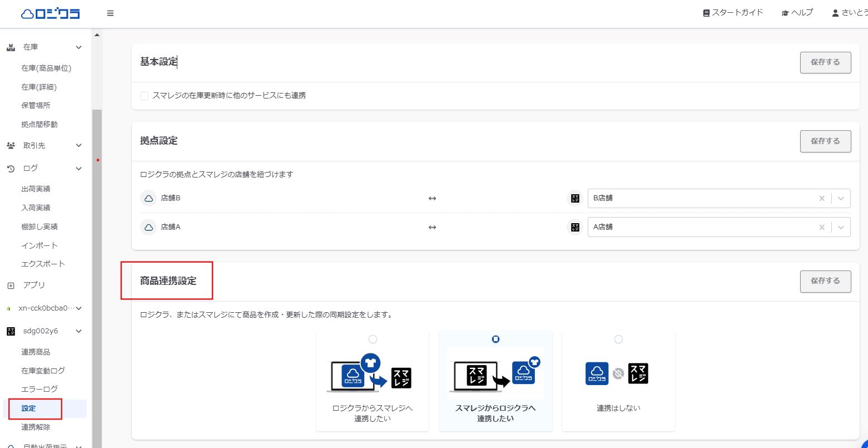This screenshot has height=448, width=868.
Task: Clear the A店舗 selection with X
Action: pos(822,227)
